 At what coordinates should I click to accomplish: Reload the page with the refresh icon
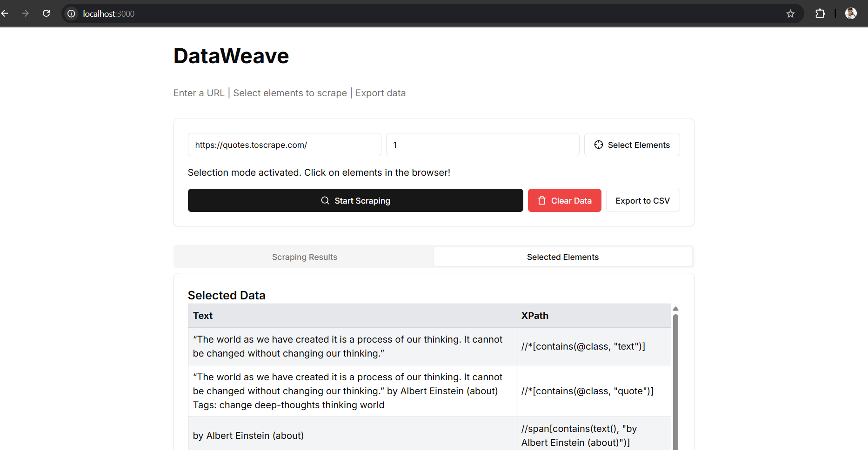click(46, 13)
